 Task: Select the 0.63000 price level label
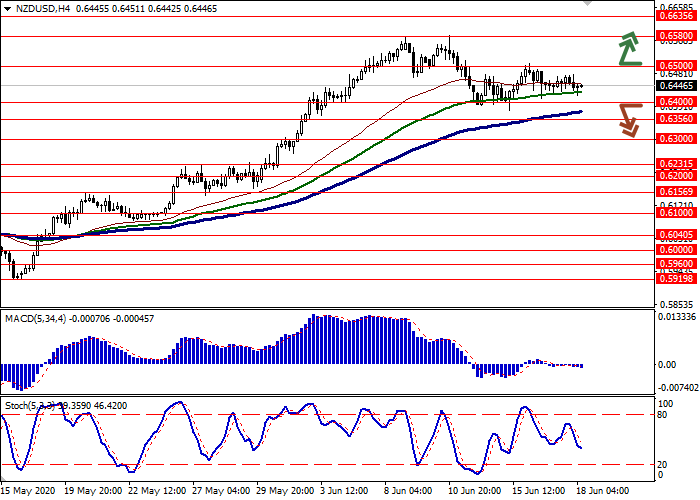[x=676, y=139]
